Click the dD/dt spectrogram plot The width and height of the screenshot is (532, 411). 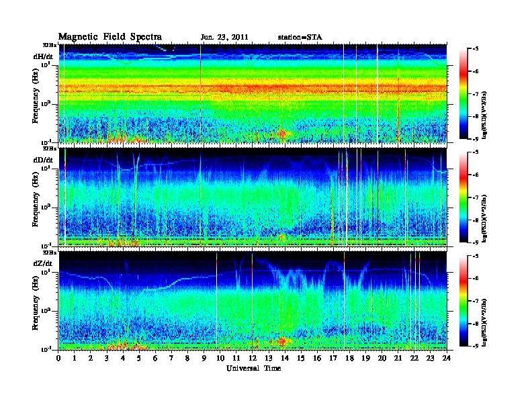click(x=253, y=197)
